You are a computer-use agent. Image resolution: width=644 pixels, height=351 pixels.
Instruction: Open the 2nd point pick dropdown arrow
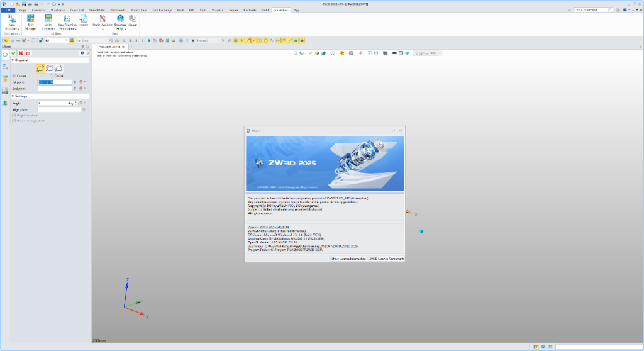(85, 89)
